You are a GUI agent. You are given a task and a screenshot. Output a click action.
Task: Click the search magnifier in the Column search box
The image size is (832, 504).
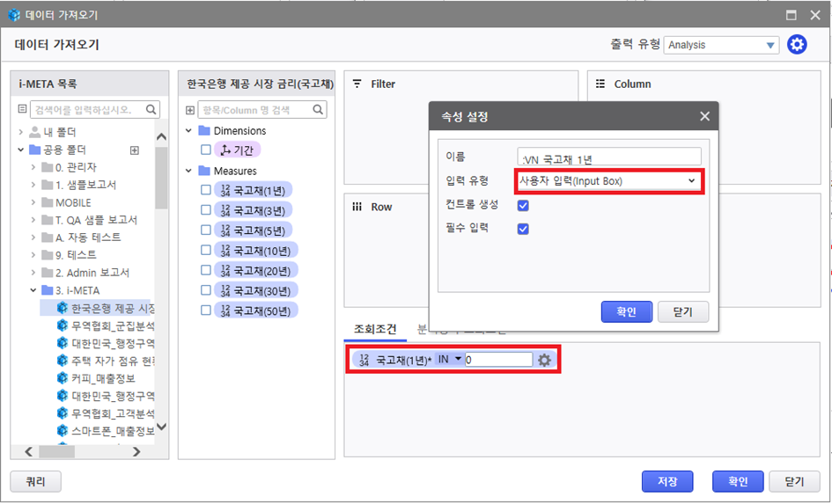[x=319, y=110]
